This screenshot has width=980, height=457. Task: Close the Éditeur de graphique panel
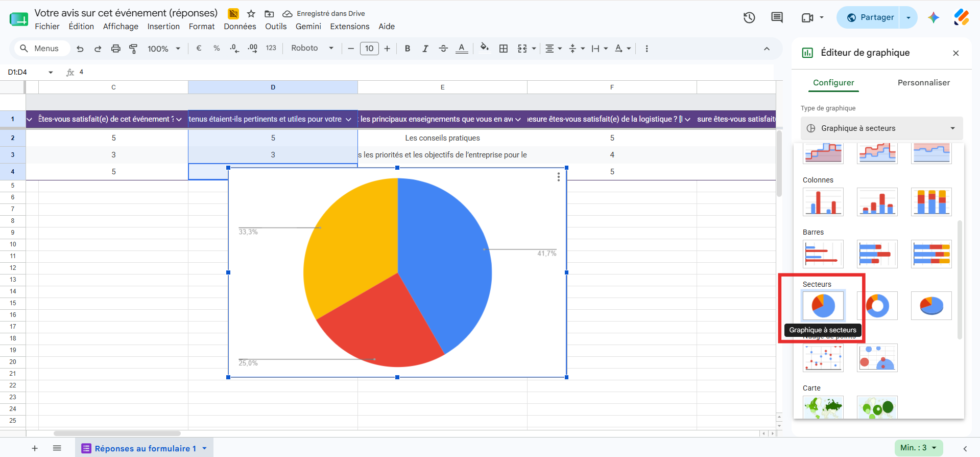(956, 53)
